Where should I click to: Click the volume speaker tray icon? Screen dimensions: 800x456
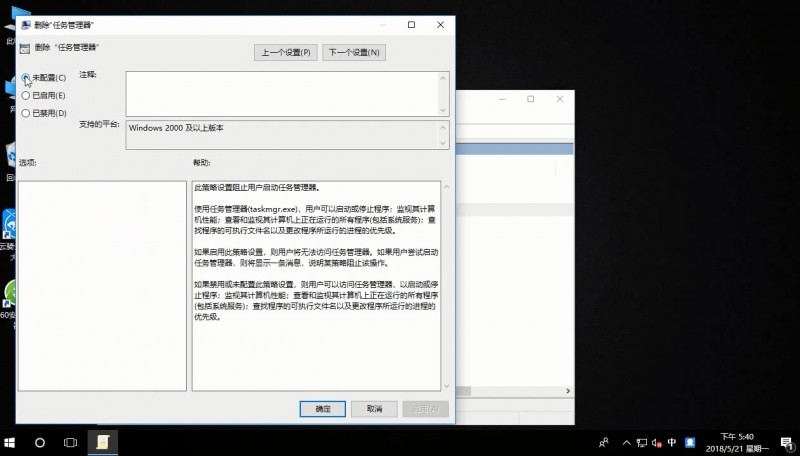[x=657, y=442]
